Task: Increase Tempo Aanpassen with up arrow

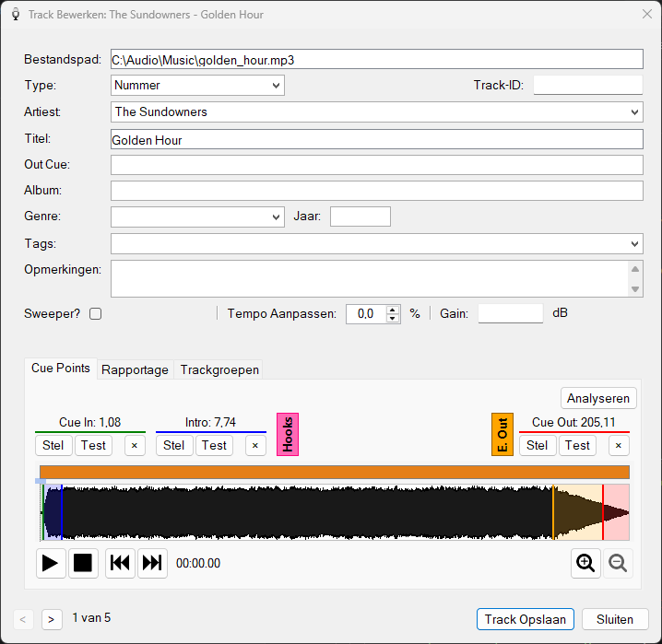Action: (393, 310)
